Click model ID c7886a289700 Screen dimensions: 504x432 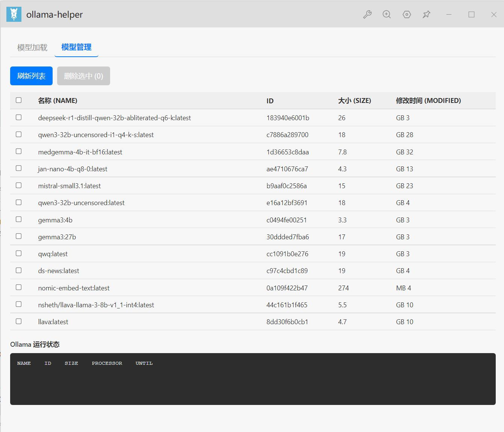[x=288, y=135]
